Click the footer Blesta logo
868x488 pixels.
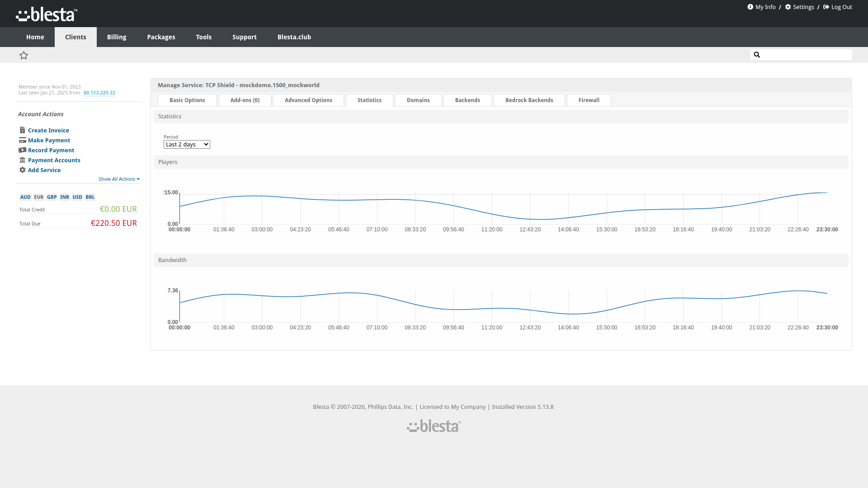(434, 426)
